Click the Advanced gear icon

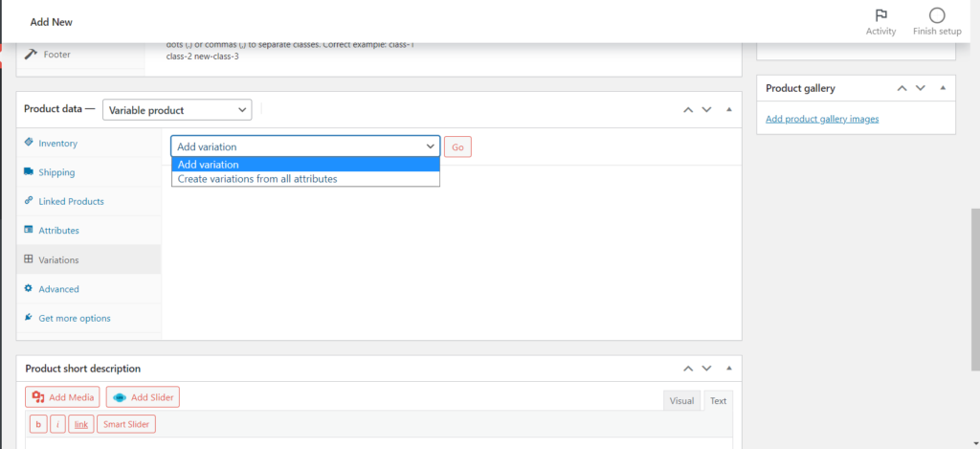(29, 289)
